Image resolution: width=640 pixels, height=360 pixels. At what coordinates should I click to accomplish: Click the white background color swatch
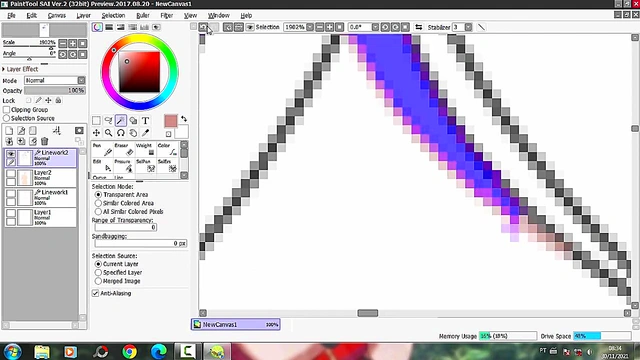[x=182, y=132]
